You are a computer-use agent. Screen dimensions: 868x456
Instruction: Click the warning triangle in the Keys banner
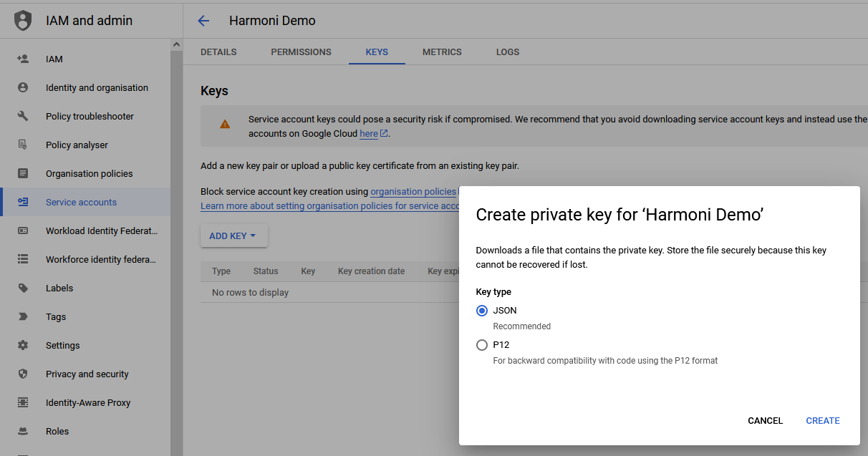click(x=226, y=124)
